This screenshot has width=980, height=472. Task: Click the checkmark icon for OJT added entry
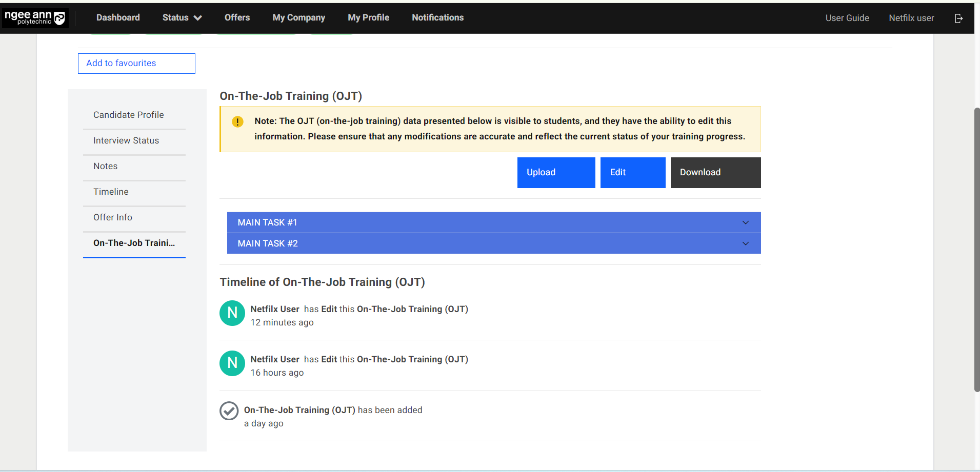coord(229,411)
